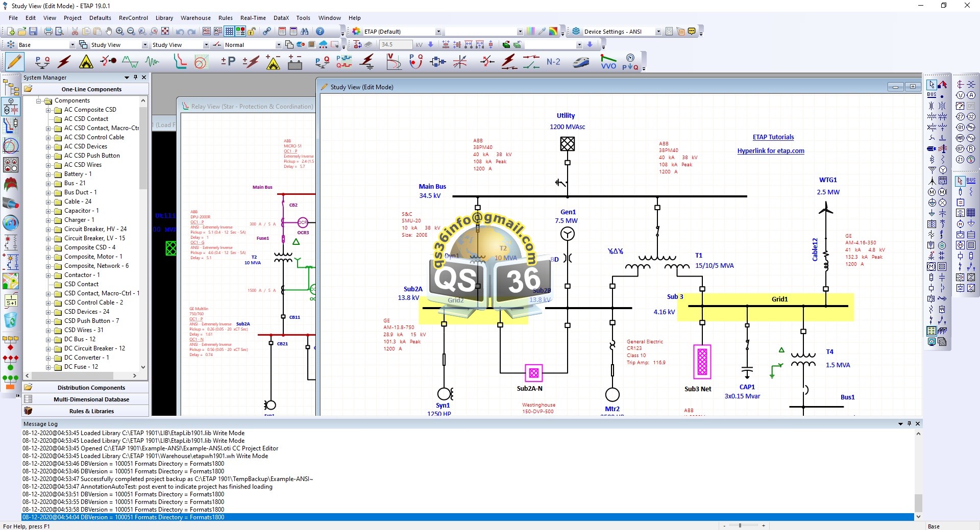This screenshot has width=980, height=530.
Task: Select the Ammeter element in palette
Action: coord(971,95)
